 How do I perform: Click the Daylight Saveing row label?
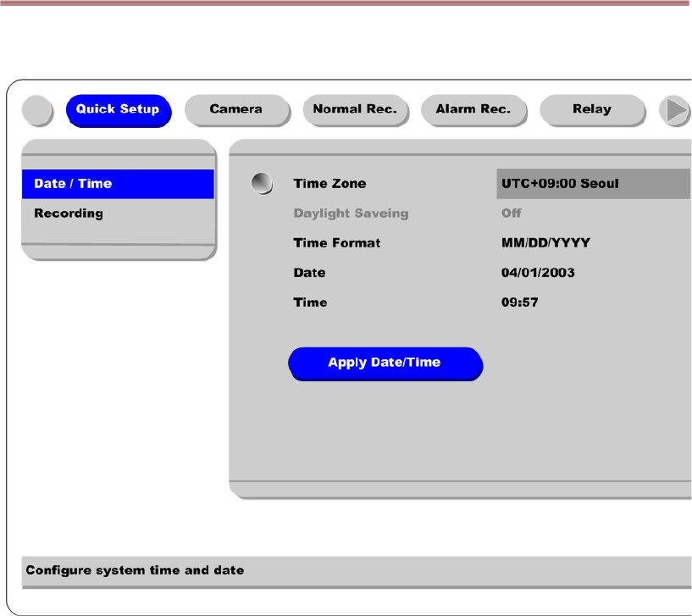(351, 214)
